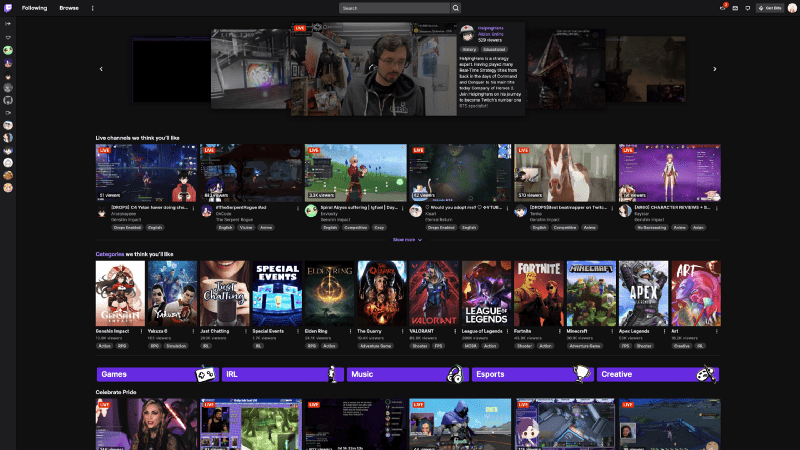Open the Yelan Genshin Impact stream thumbnail
Viewport: 800px width, 450px height.
click(146, 172)
